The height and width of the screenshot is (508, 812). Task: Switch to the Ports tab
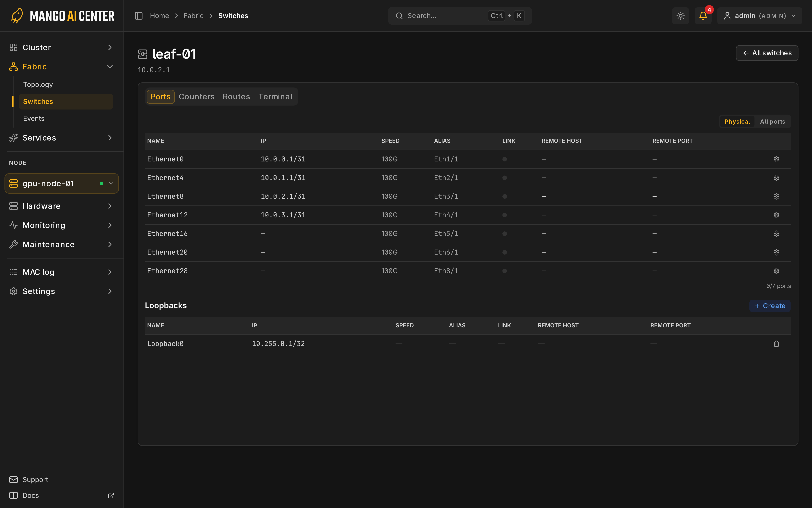click(x=160, y=97)
